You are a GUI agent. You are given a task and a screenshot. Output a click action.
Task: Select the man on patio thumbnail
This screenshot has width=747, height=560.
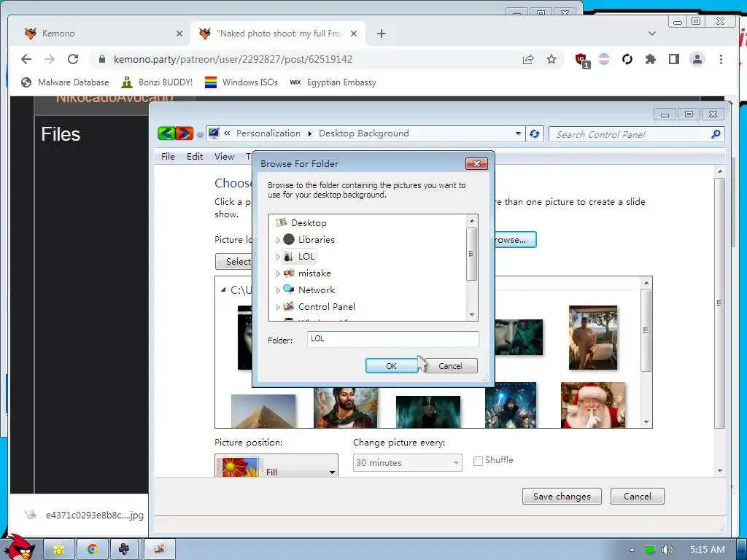(x=593, y=338)
